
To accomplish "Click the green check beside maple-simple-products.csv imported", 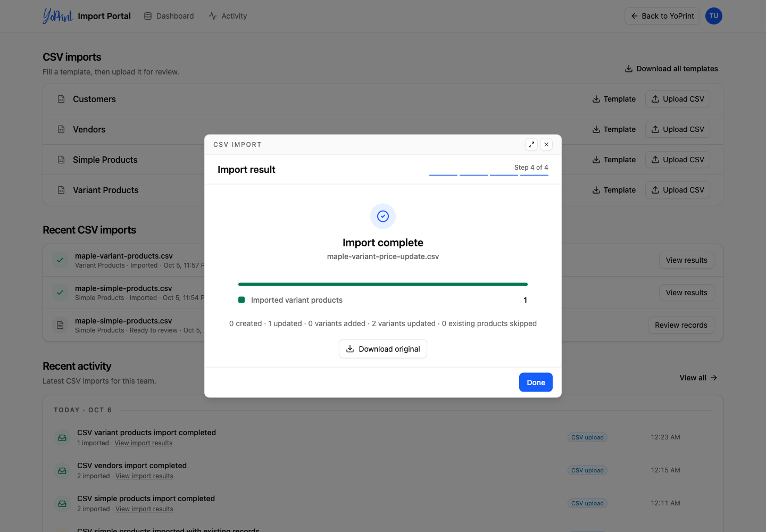I will point(60,293).
